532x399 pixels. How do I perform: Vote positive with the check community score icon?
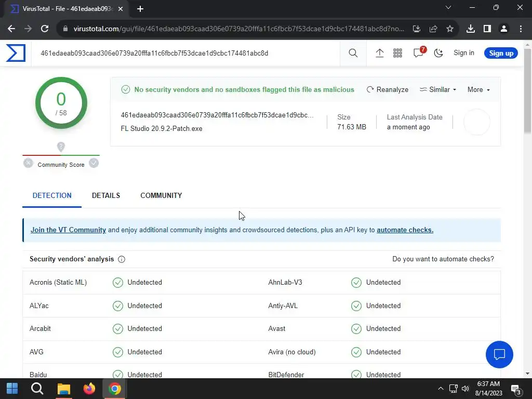coord(94,163)
